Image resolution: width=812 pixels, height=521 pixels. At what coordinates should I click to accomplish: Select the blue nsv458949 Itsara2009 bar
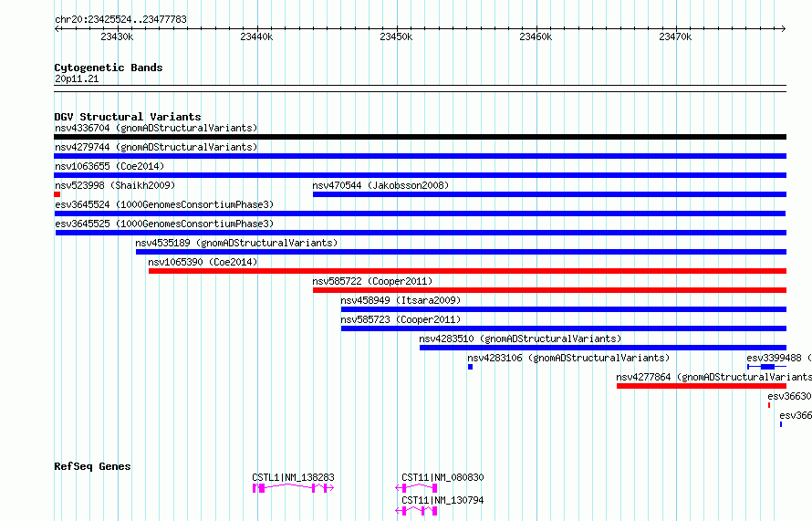[564, 309]
